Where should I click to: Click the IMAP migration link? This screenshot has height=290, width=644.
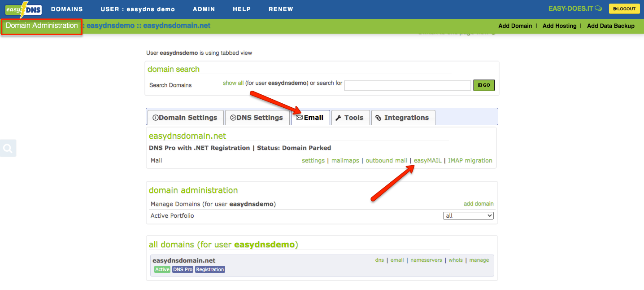click(470, 160)
